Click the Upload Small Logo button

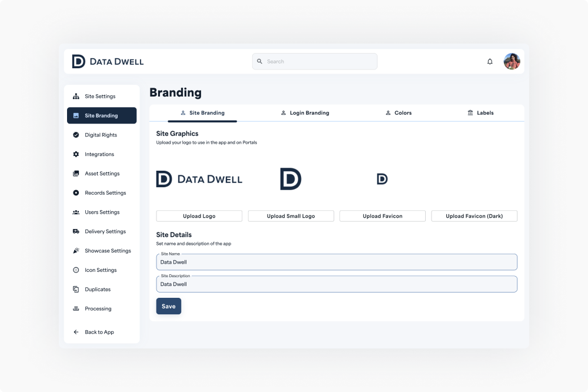291,216
